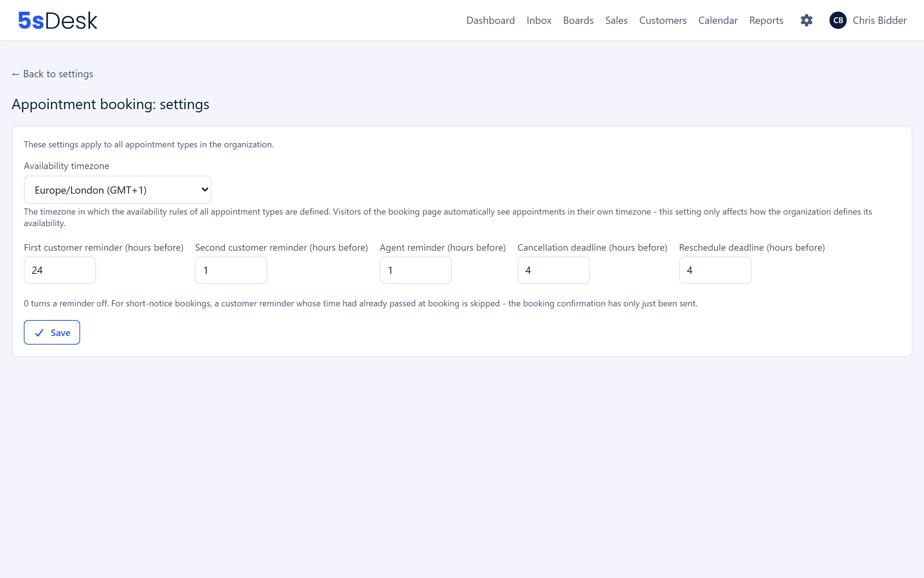Follow the Back to settings link
Image resolution: width=924 pixels, height=578 pixels.
[x=53, y=74]
